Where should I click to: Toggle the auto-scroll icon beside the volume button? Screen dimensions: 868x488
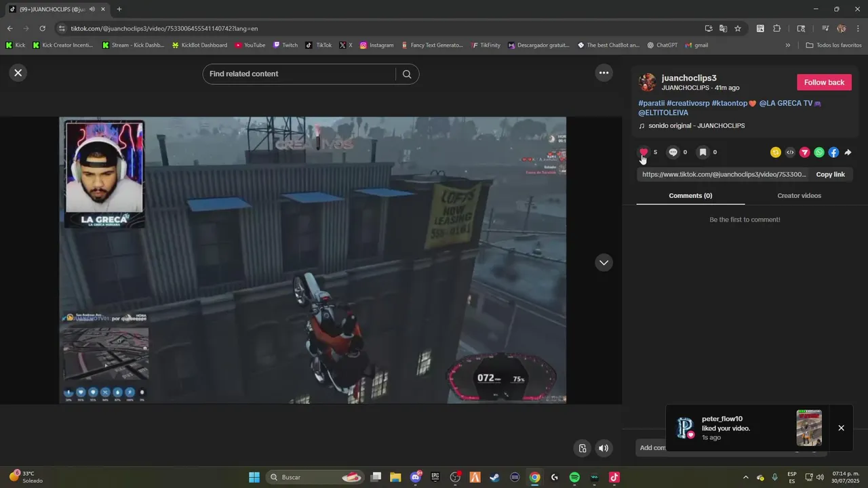coord(582,448)
